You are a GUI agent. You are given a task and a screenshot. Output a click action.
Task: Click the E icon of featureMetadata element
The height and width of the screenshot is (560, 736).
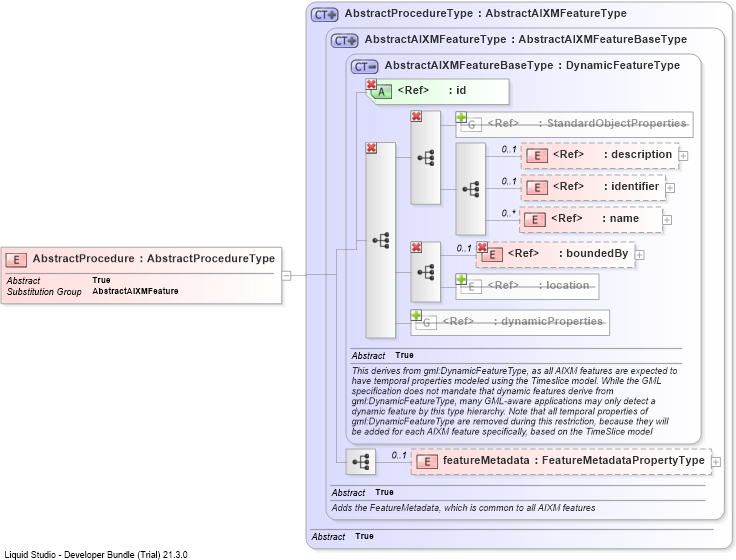click(x=427, y=462)
